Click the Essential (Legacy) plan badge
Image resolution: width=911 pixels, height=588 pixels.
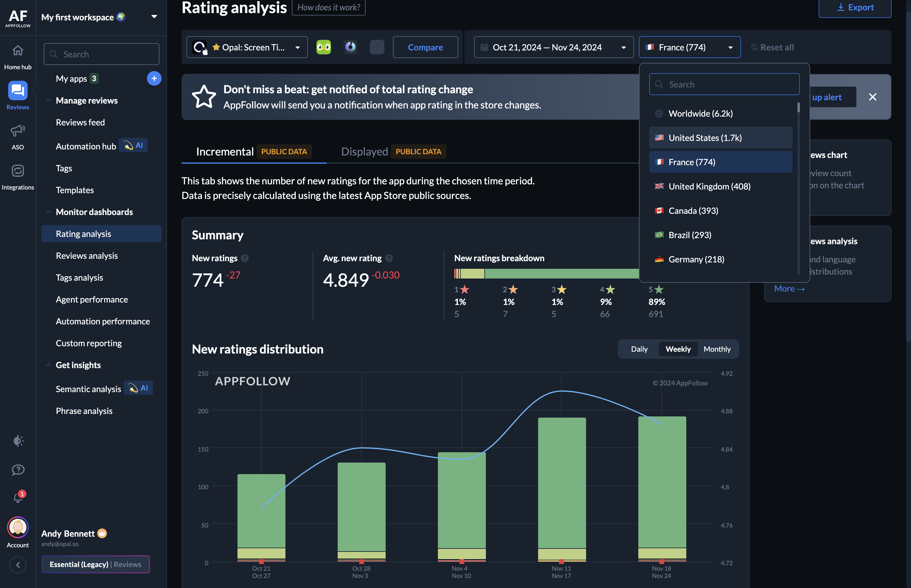point(95,564)
